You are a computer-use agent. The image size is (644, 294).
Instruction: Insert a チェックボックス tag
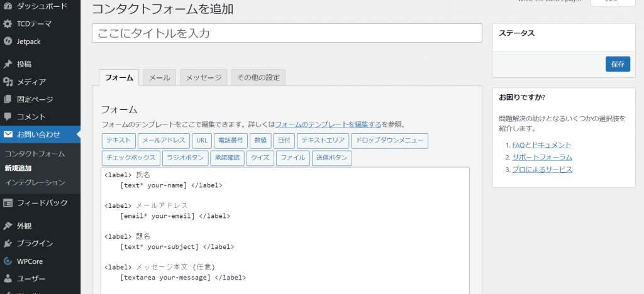tap(131, 158)
